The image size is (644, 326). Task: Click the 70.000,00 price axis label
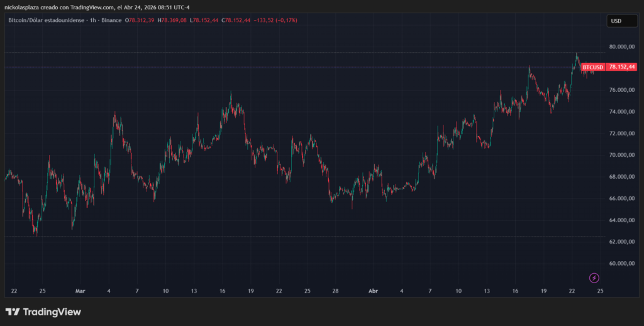[x=623, y=155]
